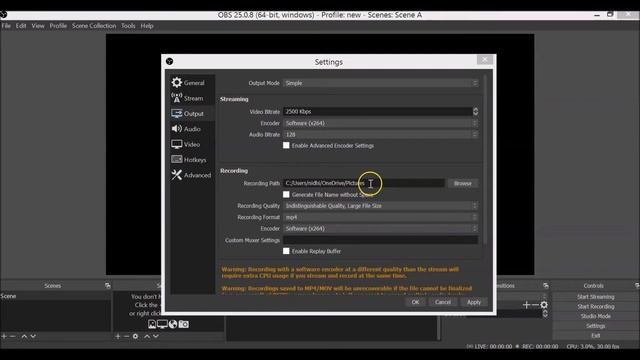The image size is (640, 360).
Task: Open the Tools menu
Action: [128, 26]
